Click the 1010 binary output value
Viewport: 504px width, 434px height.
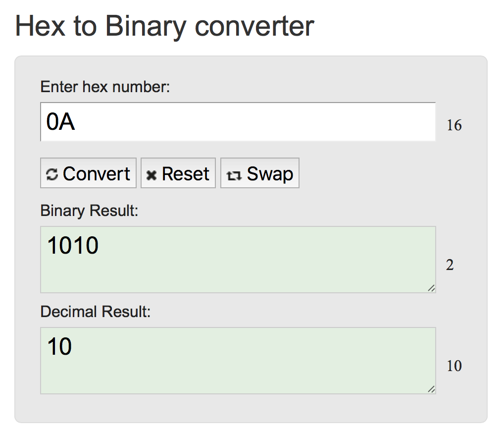[73, 245]
